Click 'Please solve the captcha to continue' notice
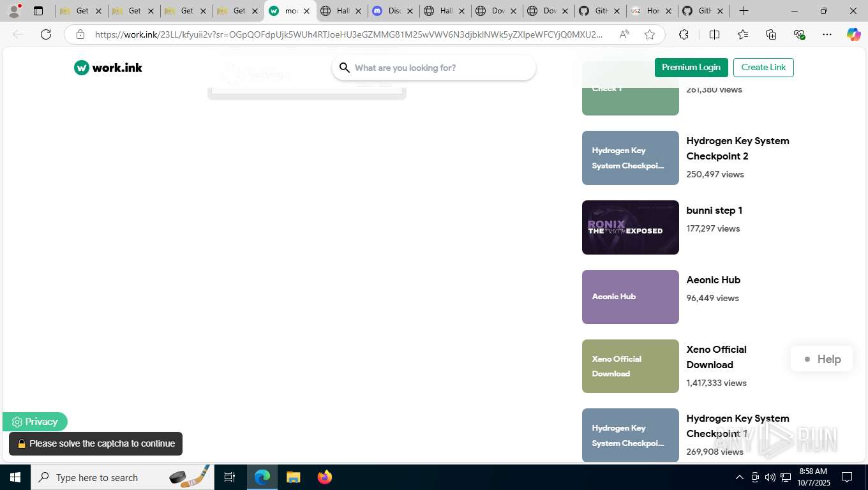This screenshot has width=868, height=490. (96, 443)
